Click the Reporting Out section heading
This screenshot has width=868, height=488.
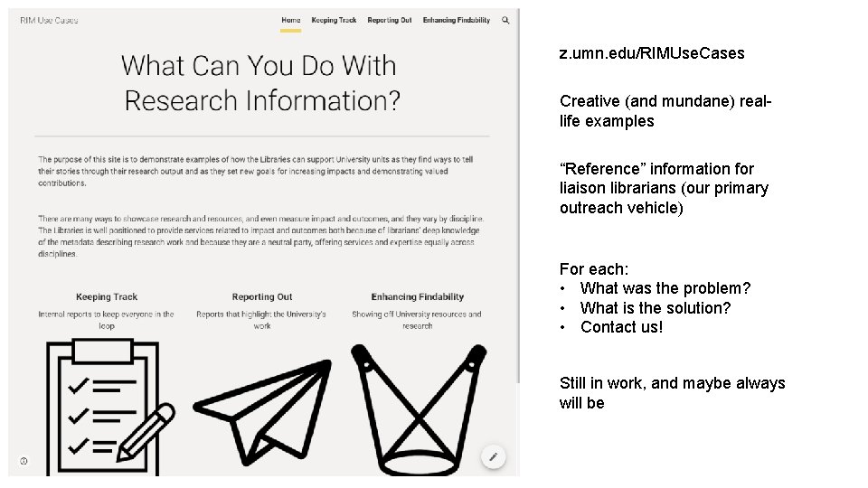point(262,296)
